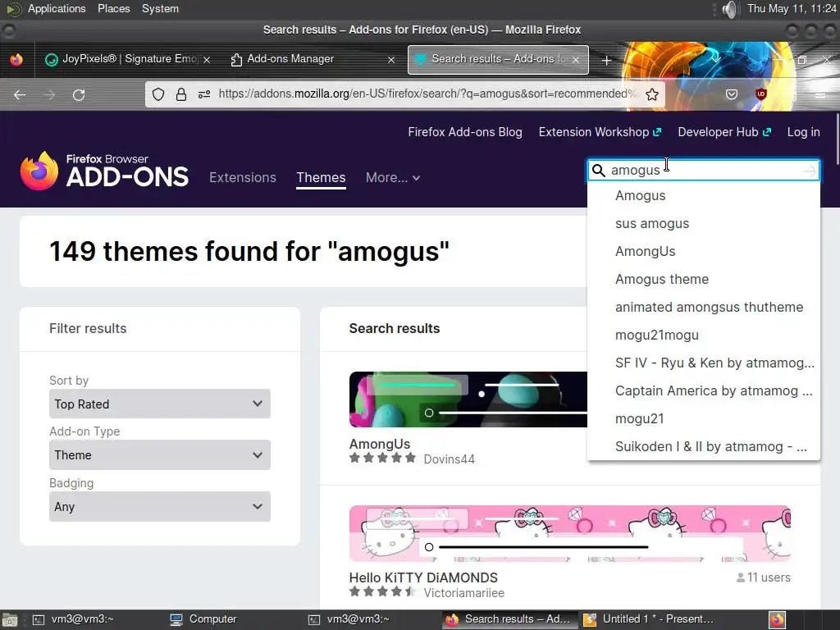The height and width of the screenshot is (630, 840).
Task: Open the uBlock Origin extension icon
Action: 760,95
